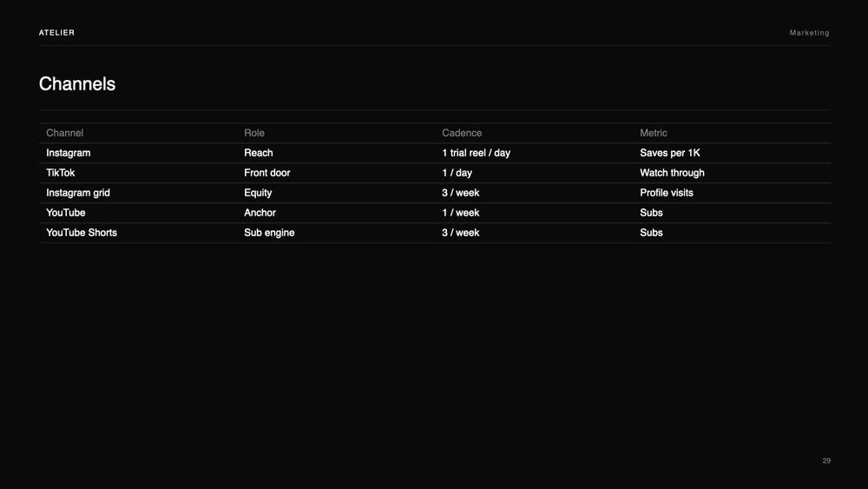
Task: Select the YouTube Shorts channel cell
Action: tap(82, 233)
